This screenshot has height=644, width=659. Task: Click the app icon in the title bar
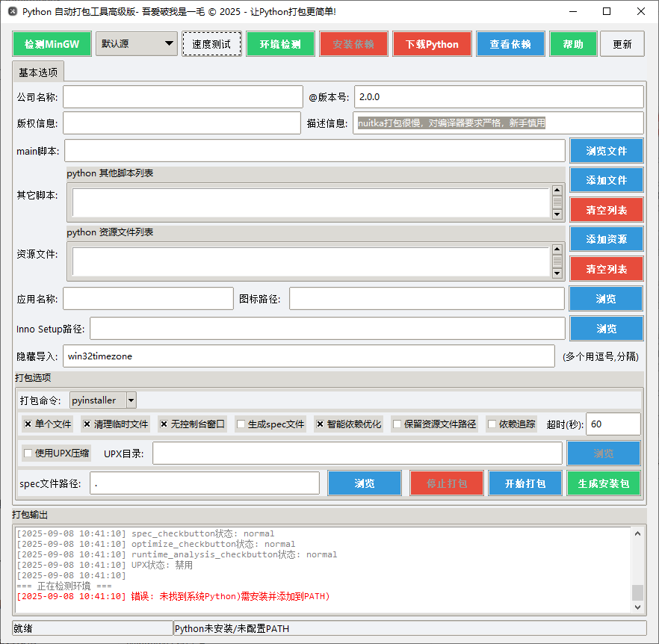(13, 11)
